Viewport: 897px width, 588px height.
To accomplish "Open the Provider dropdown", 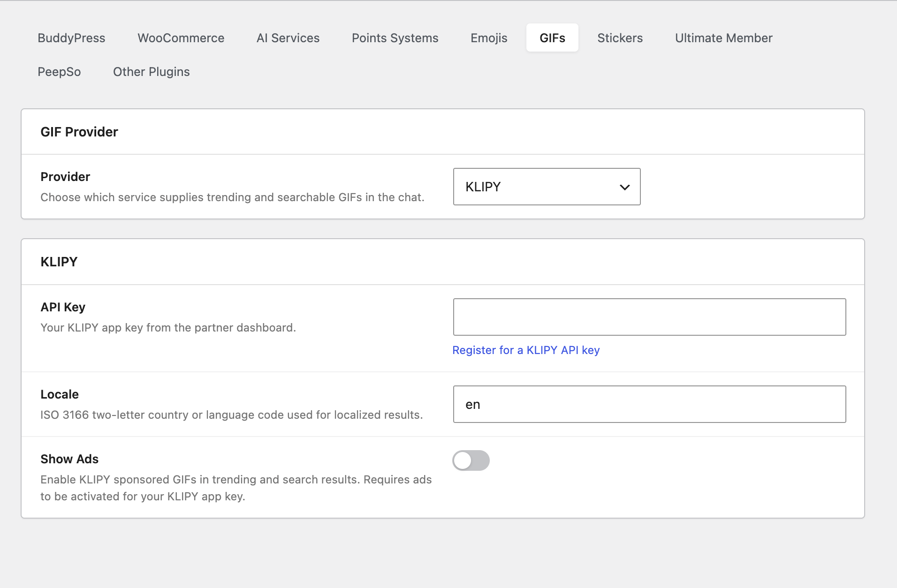I will [546, 187].
